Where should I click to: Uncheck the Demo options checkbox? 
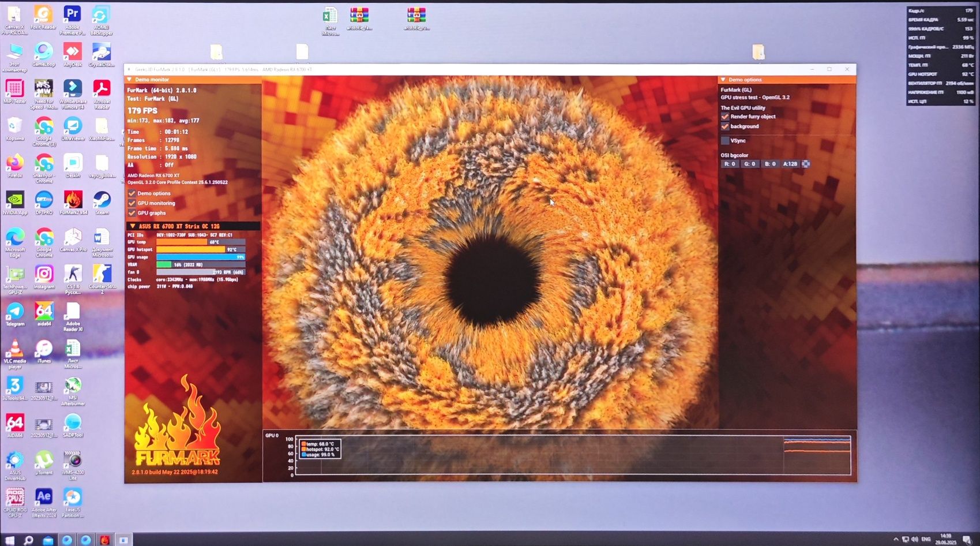[x=132, y=193]
